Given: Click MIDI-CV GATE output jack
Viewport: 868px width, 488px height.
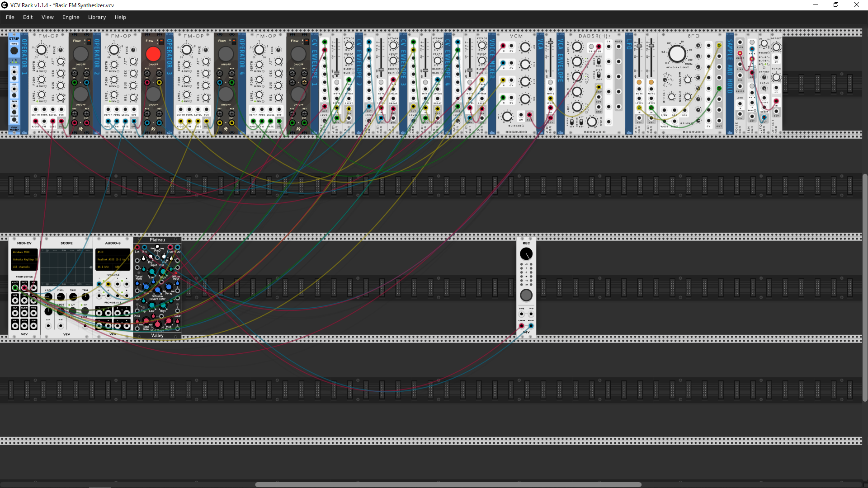Looking at the screenshot, I should [x=24, y=288].
